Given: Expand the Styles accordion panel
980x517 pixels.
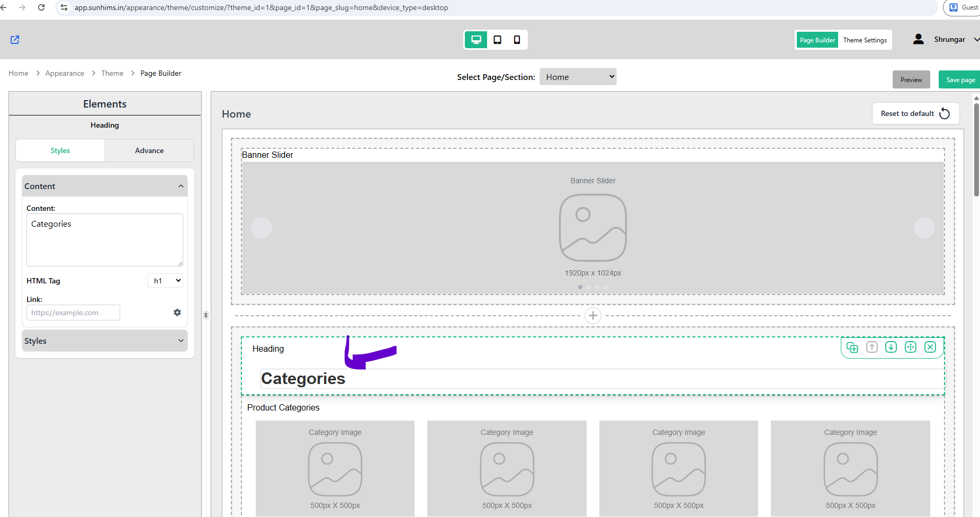Looking at the screenshot, I should (105, 341).
